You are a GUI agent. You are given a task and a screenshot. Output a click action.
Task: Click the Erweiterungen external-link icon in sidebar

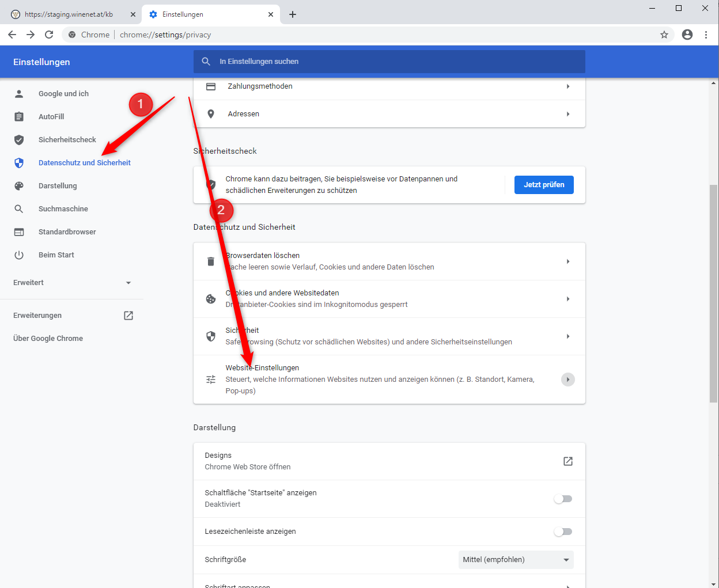pos(128,316)
